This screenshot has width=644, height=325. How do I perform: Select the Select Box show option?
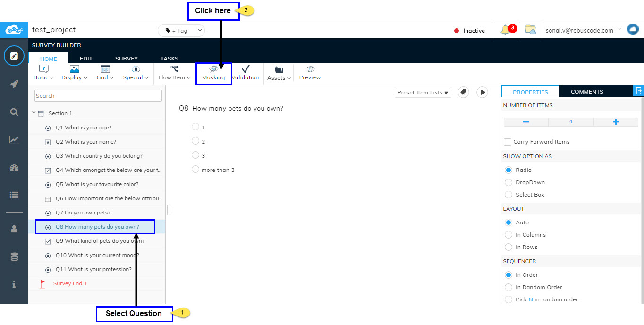coord(508,195)
